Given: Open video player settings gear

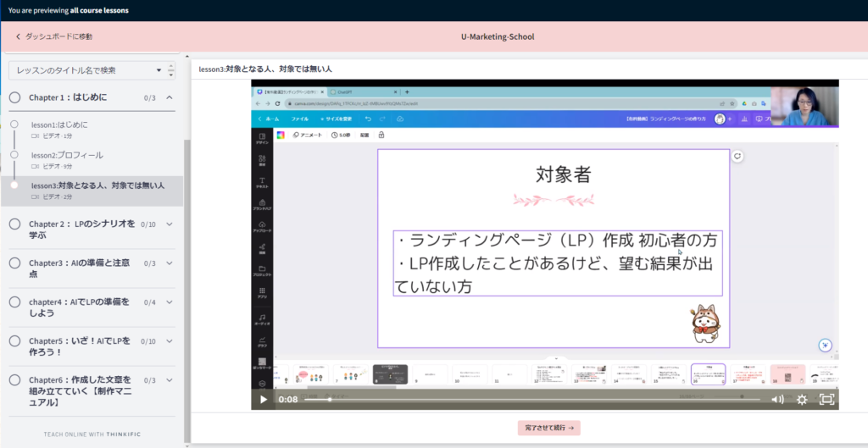Looking at the screenshot, I should click(x=802, y=399).
